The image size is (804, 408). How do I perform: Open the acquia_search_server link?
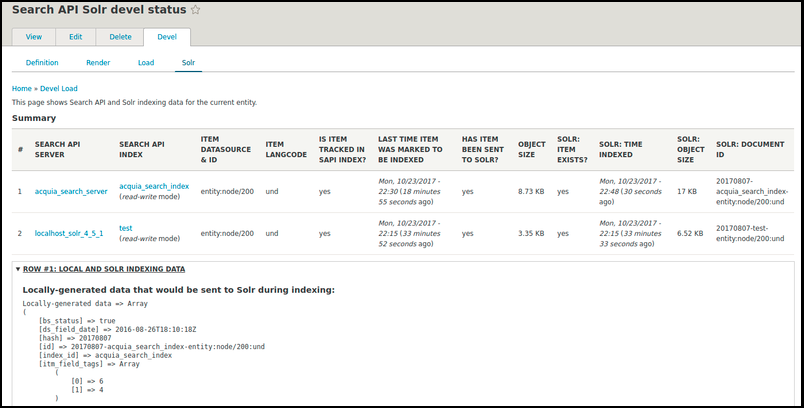click(x=71, y=190)
